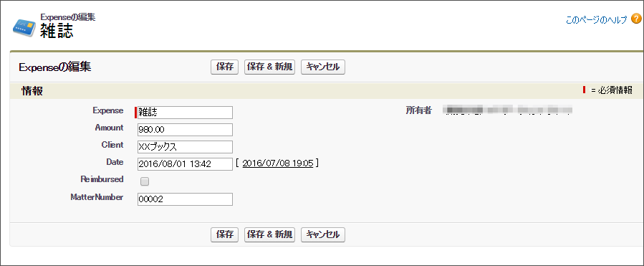Click the 雑誌 page title heading

point(57,31)
